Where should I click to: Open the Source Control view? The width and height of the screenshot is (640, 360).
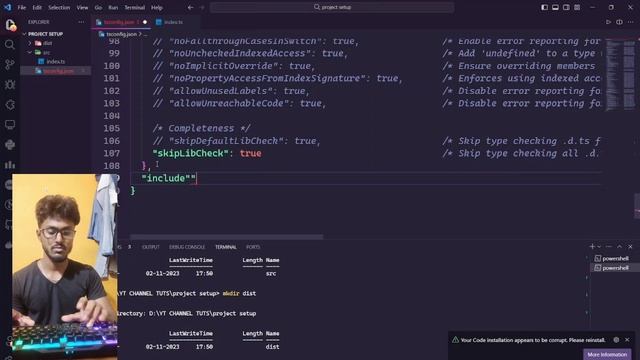pyautogui.click(x=10, y=64)
